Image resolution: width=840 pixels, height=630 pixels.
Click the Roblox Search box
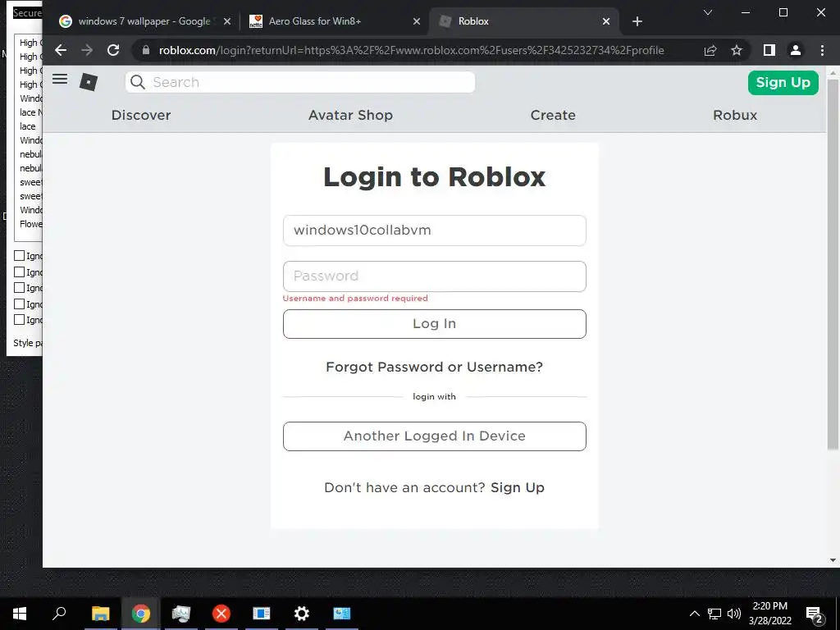click(300, 82)
